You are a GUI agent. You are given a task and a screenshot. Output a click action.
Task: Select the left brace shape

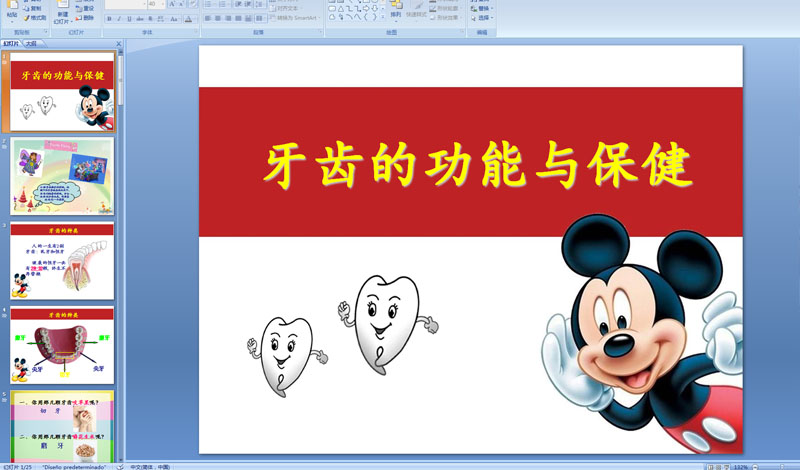pos(366,17)
